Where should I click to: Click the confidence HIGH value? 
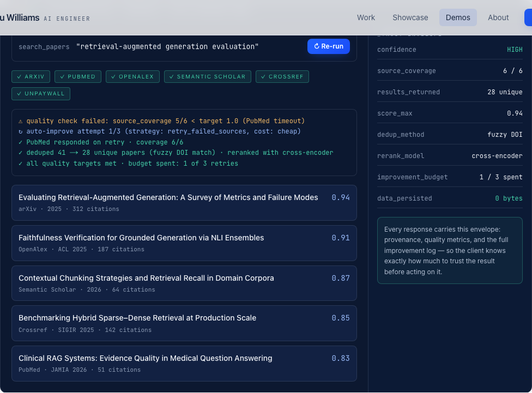515,50
